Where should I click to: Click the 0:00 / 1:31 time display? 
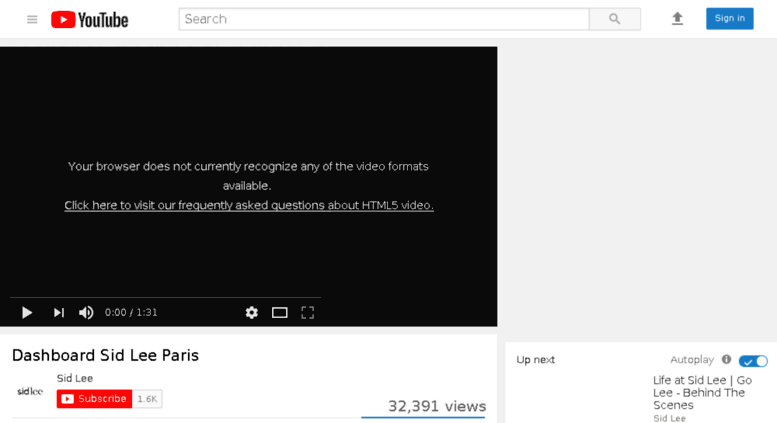131,313
